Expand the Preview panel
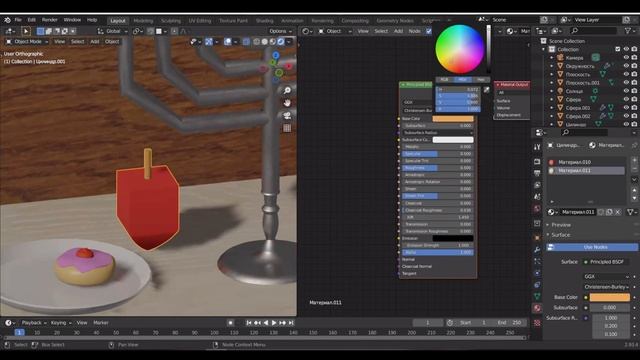Image resolution: width=640 pixels, height=360 pixels. 561,225
